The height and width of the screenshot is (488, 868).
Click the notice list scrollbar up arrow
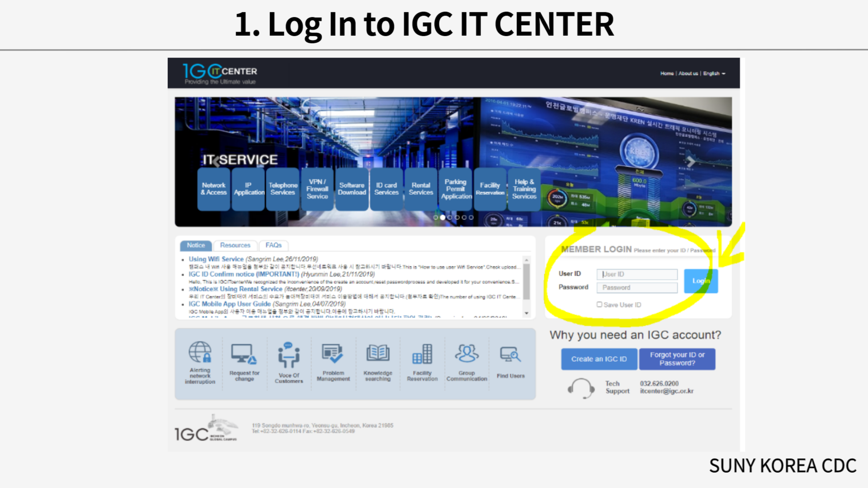526,260
